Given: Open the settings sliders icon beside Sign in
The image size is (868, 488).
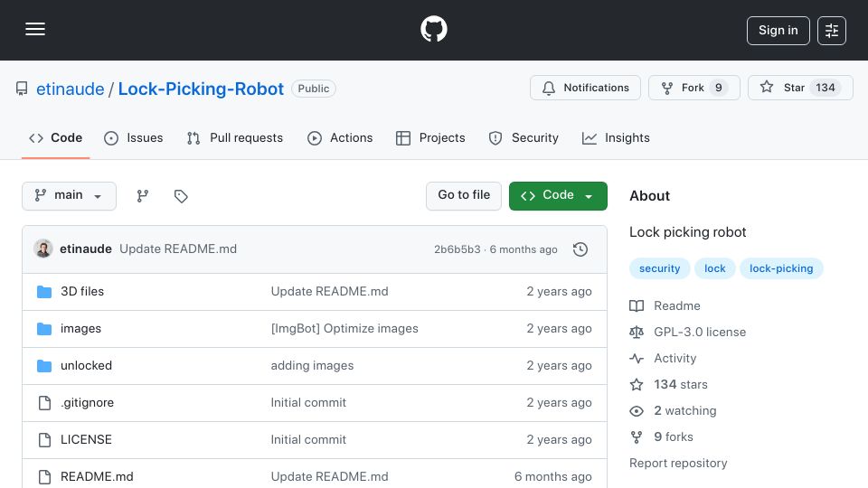Looking at the screenshot, I should click(x=832, y=31).
